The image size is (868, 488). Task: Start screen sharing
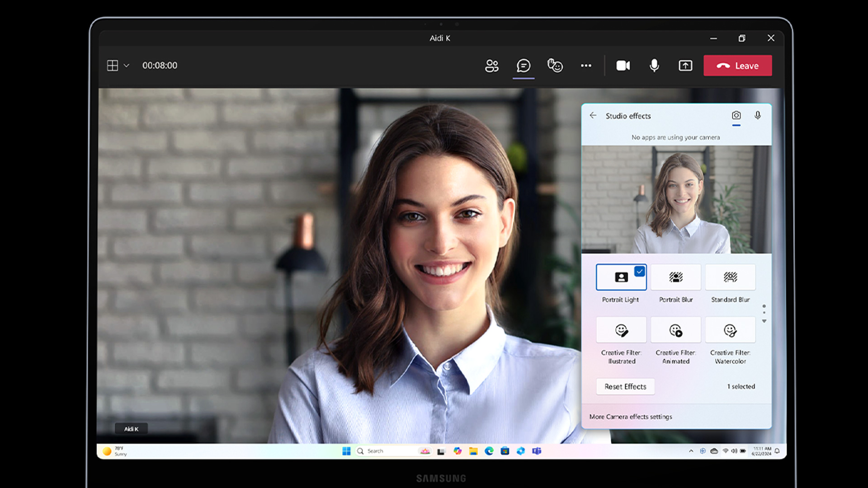[x=685, y=66]
